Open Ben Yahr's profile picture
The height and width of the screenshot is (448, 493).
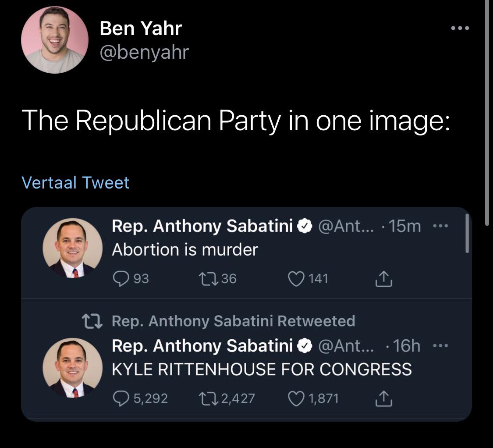pos(54,40)
